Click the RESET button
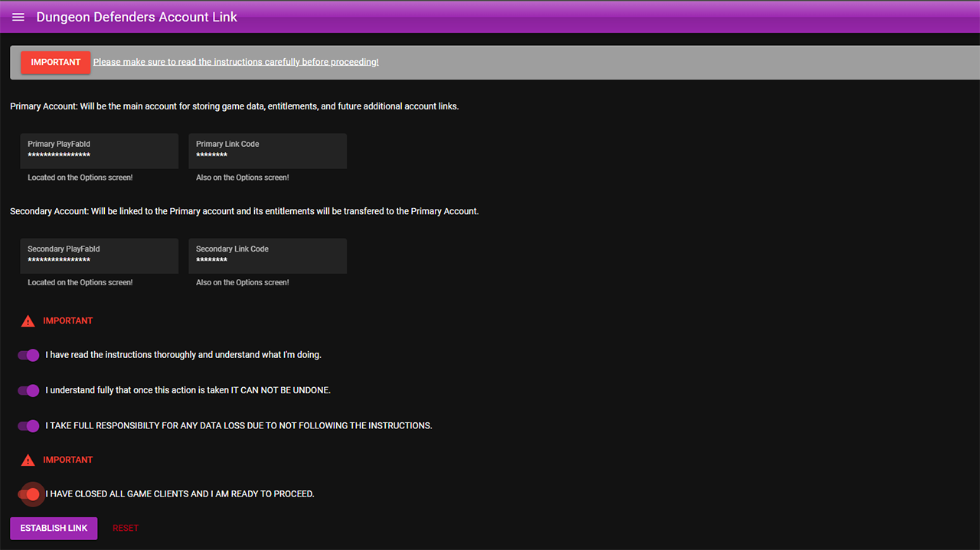Screen dimensions: 980x550 click(x=126, y=528)
